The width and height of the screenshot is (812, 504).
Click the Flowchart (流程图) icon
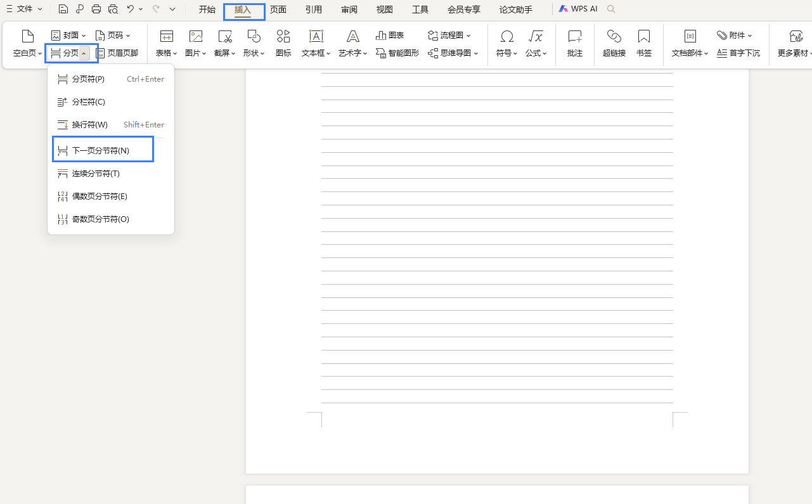pyautogui.click(x=433, y=36)
